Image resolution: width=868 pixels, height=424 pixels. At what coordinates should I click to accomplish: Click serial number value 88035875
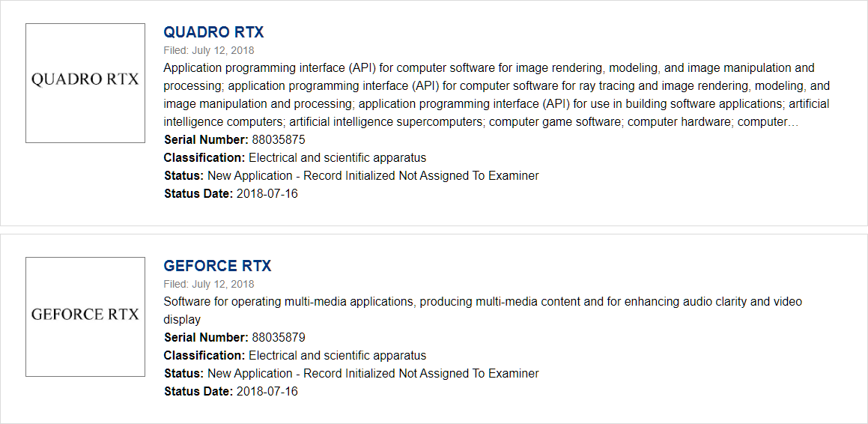(279, 139)
